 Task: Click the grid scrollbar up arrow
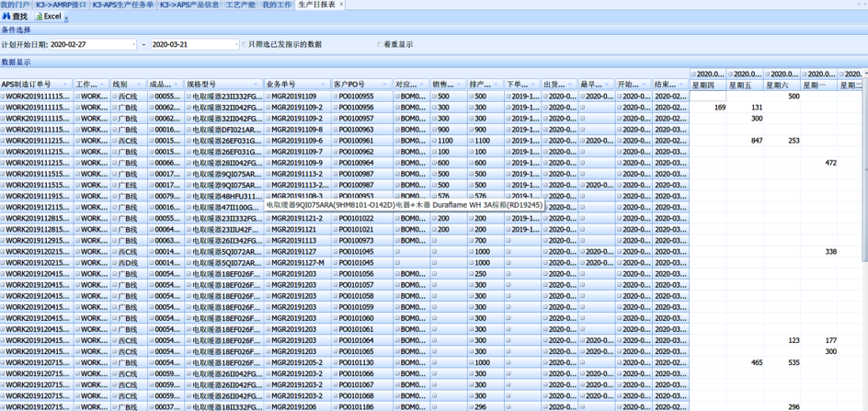[x=863, y=74]
